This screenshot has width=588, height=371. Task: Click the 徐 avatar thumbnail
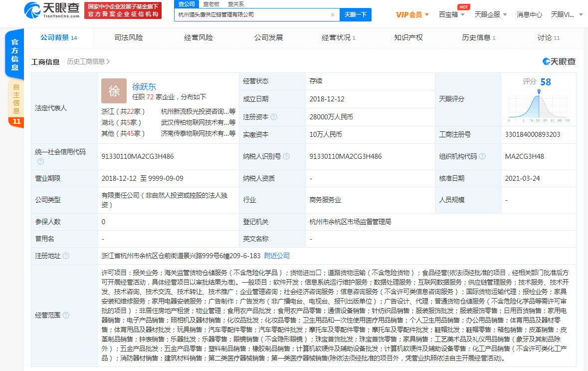114,91
